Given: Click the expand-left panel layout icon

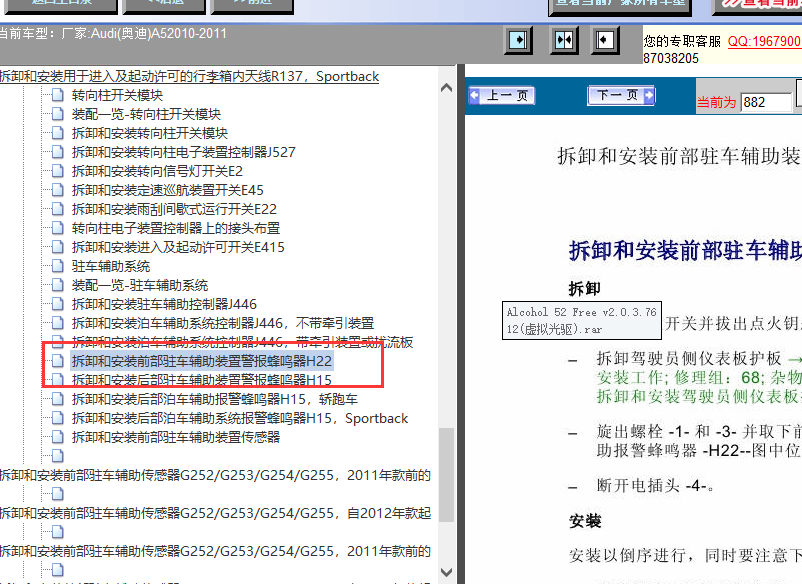Looking at the screenshot, I should [605, 40].
